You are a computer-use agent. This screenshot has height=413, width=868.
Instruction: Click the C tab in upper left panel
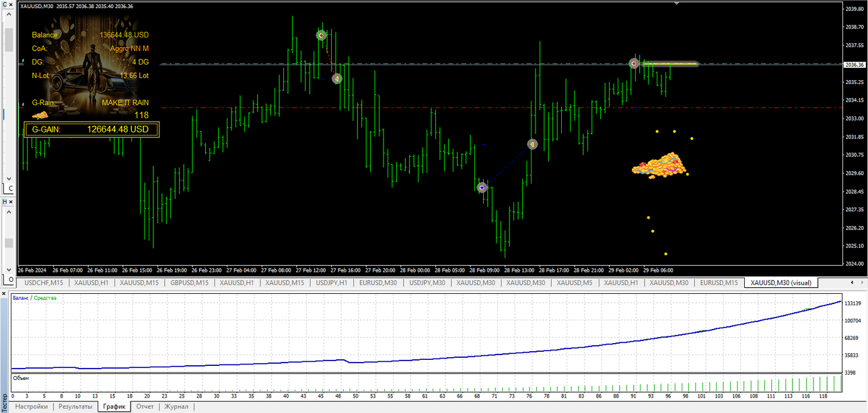11,189
